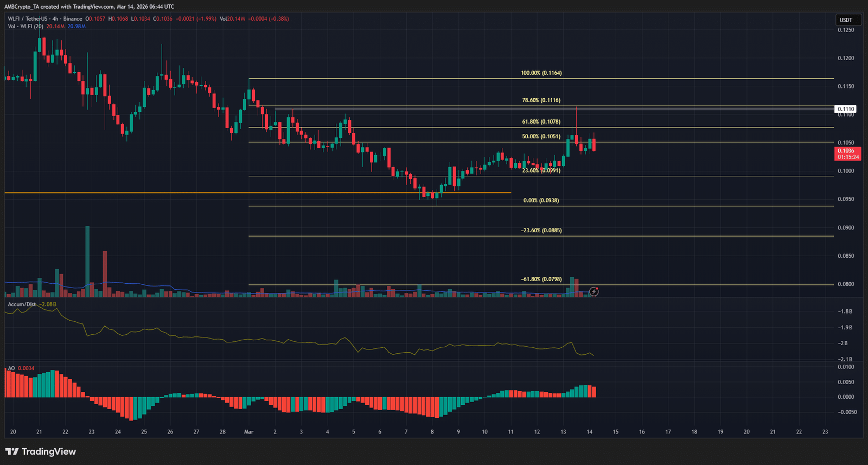Screen dimensions: 868x465
Task: Click the Mar label on the time axis
Action: tap(248, 432)
